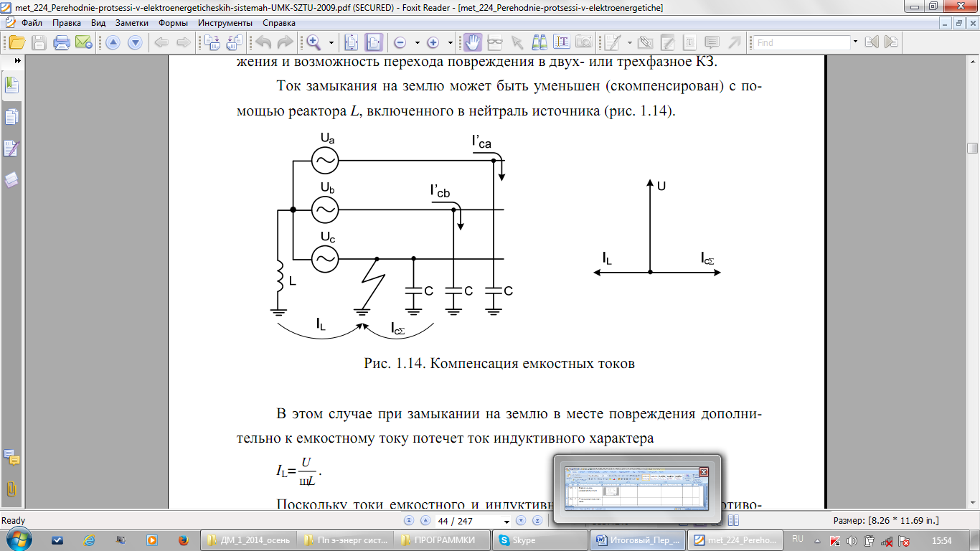Select the Snapshot camera tool
The image size is (980, 551).
tap(583, 42)
